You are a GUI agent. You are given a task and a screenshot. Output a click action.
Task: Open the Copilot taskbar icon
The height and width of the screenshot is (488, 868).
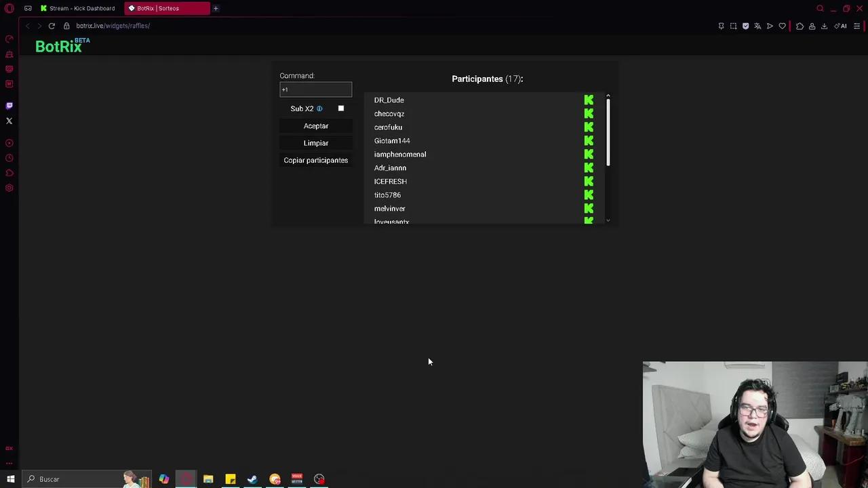pyautogui.click(x=164, y=479)
